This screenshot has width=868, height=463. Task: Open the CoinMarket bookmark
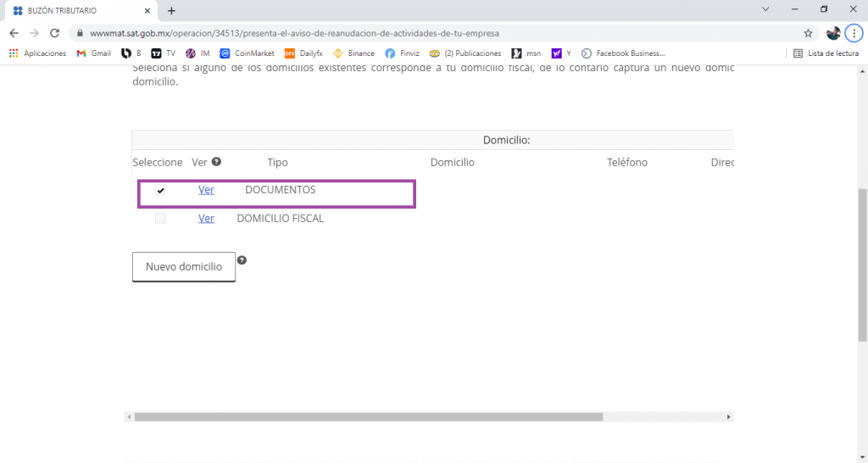tap(247, 53)
